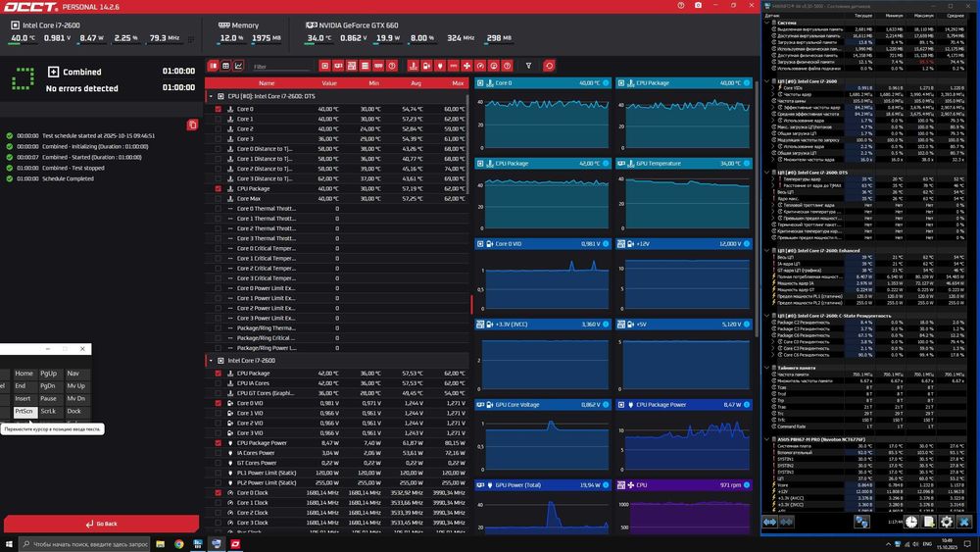
Task: Toggle the clock/gauge sensor type filter
Action: click(480, 66)
